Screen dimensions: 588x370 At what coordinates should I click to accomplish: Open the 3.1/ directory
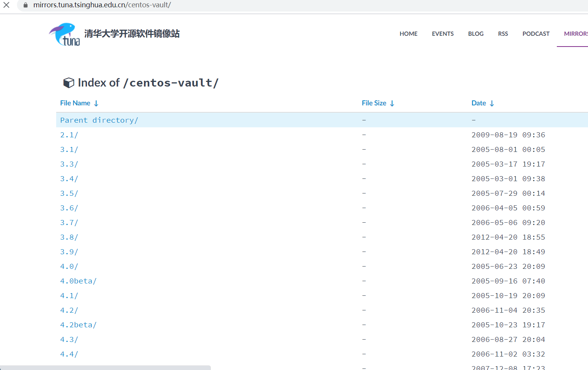[69, 150]
